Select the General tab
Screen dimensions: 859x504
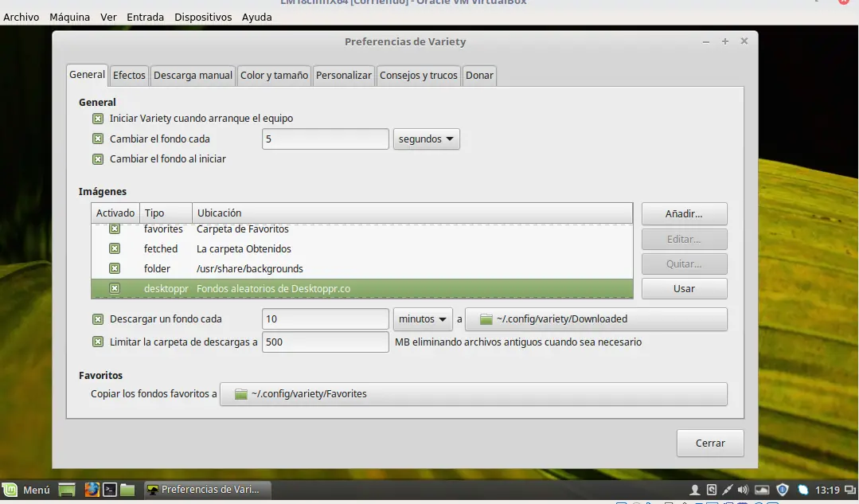[87, 75]
